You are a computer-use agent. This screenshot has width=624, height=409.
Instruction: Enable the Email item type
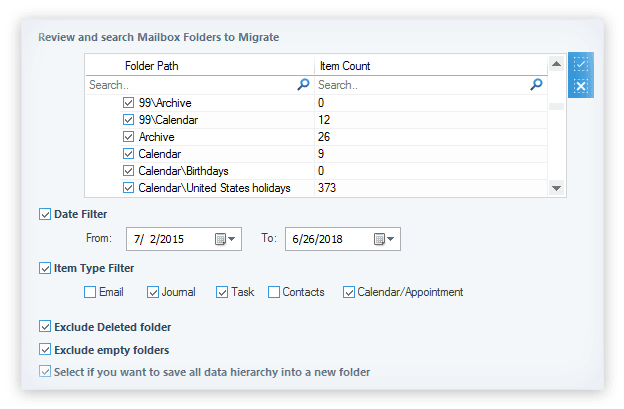91,292
